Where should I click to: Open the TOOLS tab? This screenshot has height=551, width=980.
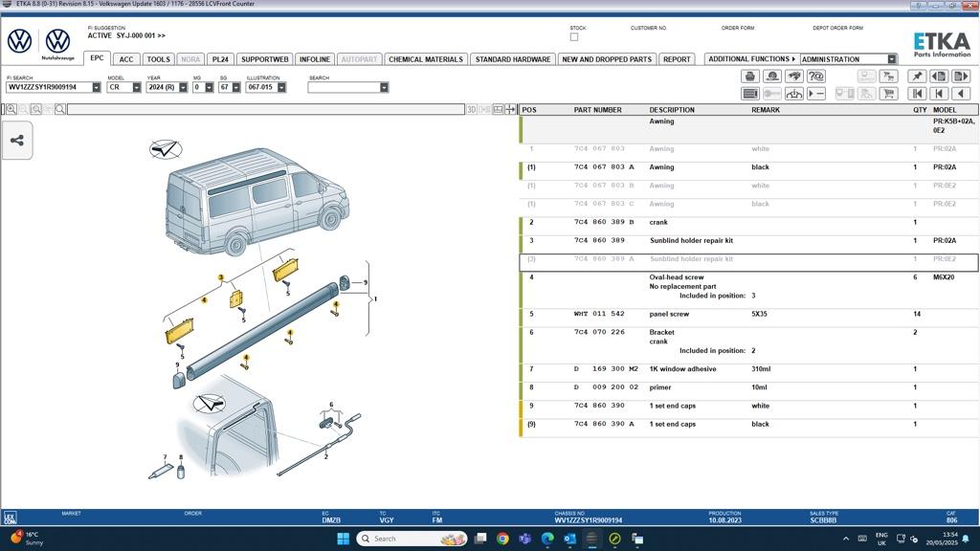tap(158, 59)
